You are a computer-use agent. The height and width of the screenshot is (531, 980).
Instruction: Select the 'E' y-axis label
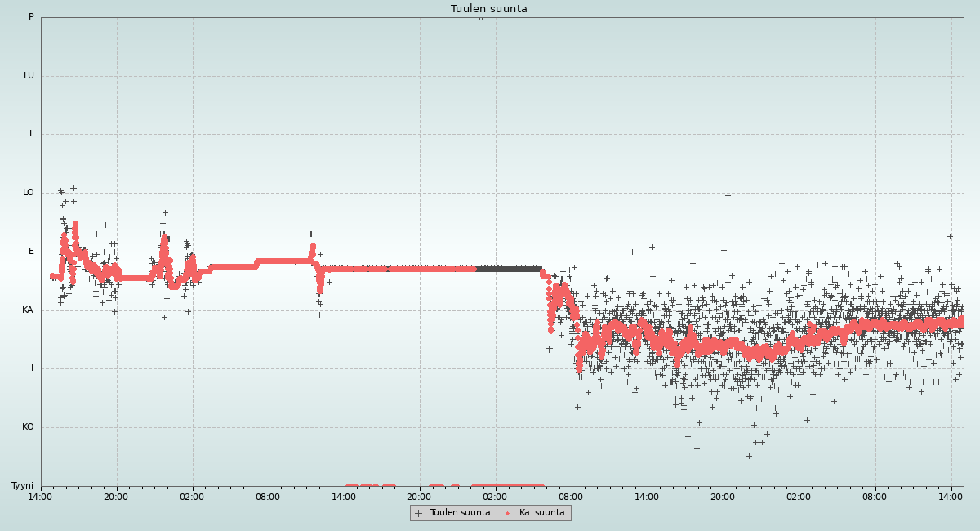click(x=32, y=252)
